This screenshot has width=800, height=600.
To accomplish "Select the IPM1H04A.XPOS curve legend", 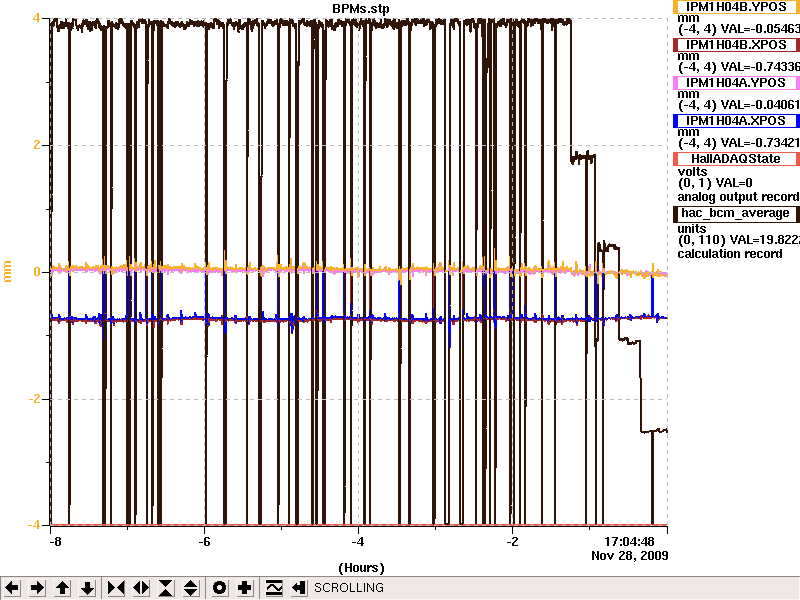I will click(x=736, y=121).
